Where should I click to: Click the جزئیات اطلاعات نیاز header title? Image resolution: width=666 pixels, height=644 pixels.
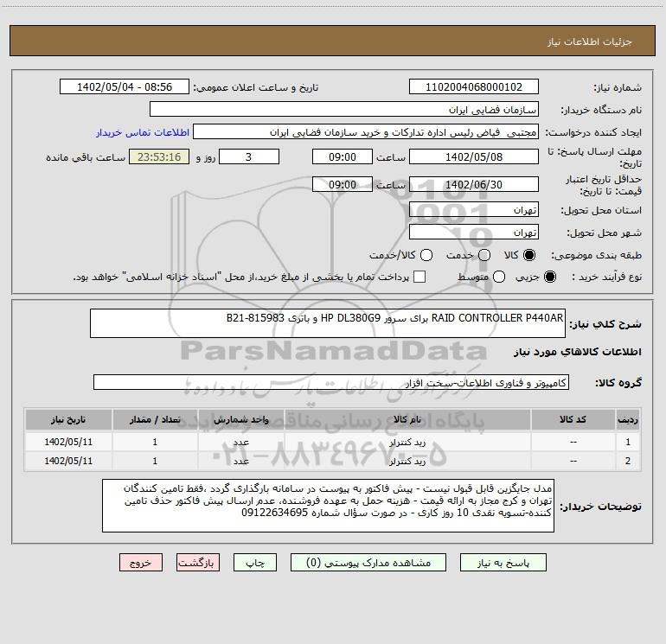click(590, 41)
